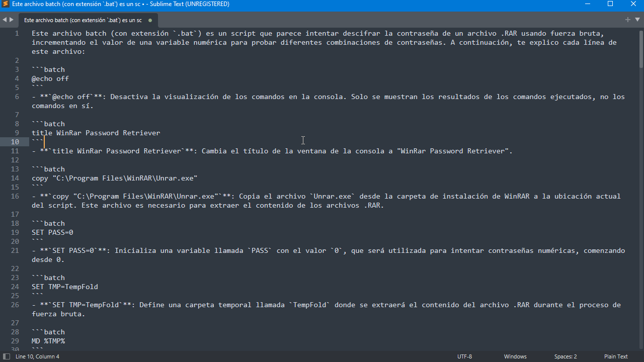Open the Spaces: 2 indentation menu
The height and width of the screenshot is (362, 644).
(566, 356)
